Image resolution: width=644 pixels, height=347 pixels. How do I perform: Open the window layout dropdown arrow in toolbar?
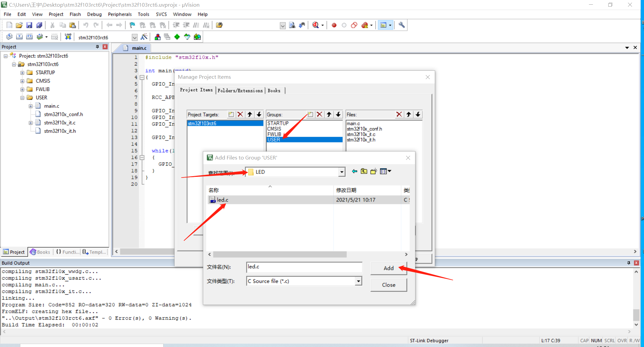[x=390, y=25]
